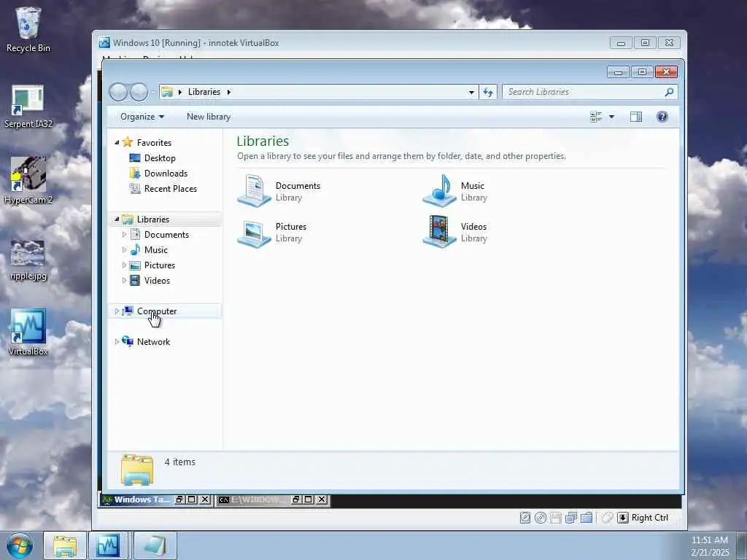Click the Forward navigation button

(139, 92)
